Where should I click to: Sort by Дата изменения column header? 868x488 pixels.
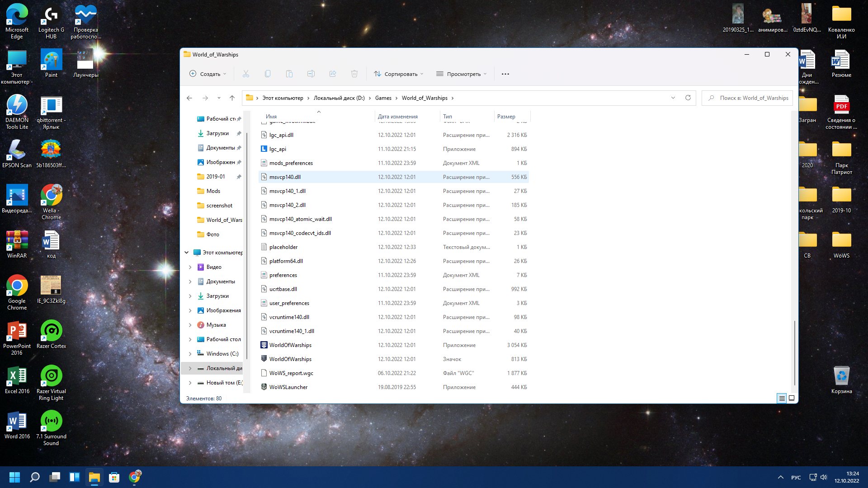click(397, 117)
